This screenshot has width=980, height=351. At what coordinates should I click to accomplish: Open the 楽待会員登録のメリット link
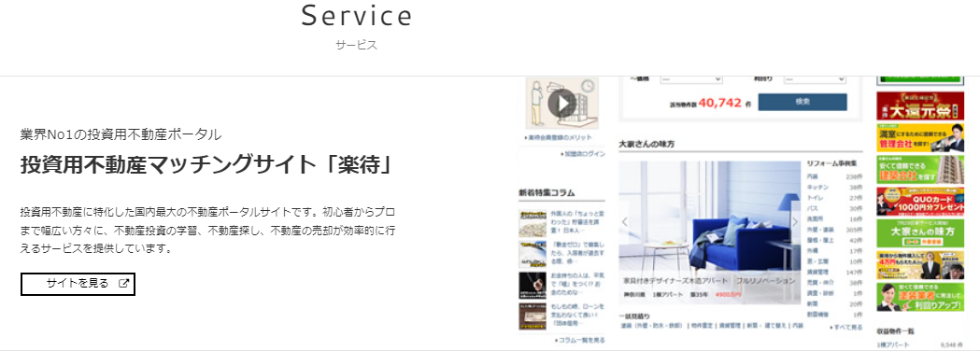click(x=558, y=137)
